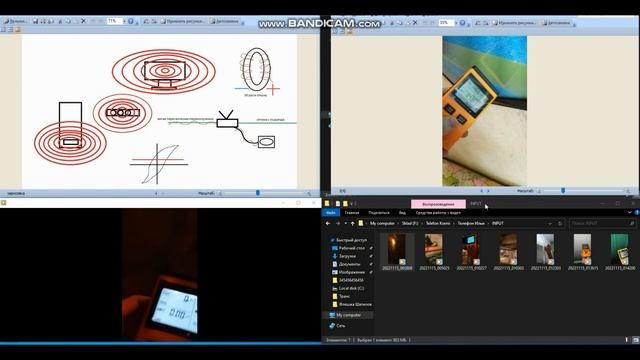Open the Explorer ribbon help icon
This screenshot has width=640, height=360.
click(637, 213)
